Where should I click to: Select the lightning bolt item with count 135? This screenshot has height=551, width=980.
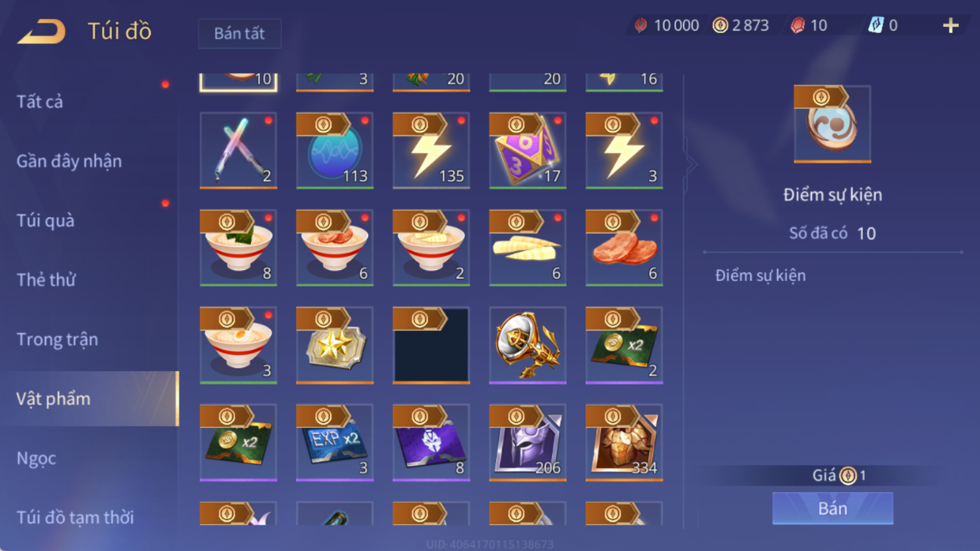(431, 151)
